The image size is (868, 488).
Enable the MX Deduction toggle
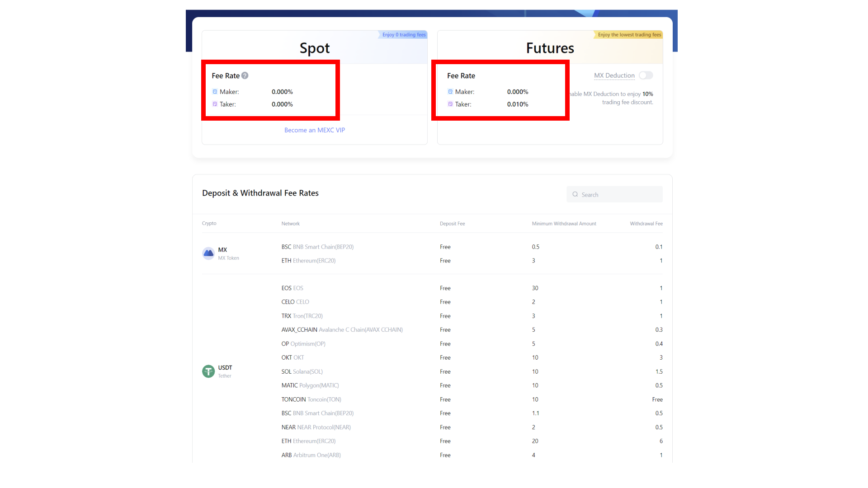click(x=646, y=75)
